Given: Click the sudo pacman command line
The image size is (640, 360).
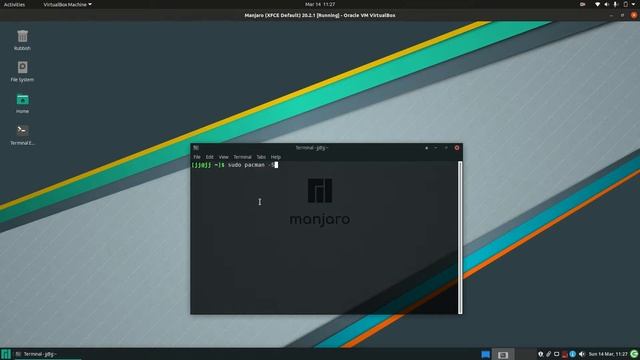Looking at the screenshot, I should click(x=234, y=165).
